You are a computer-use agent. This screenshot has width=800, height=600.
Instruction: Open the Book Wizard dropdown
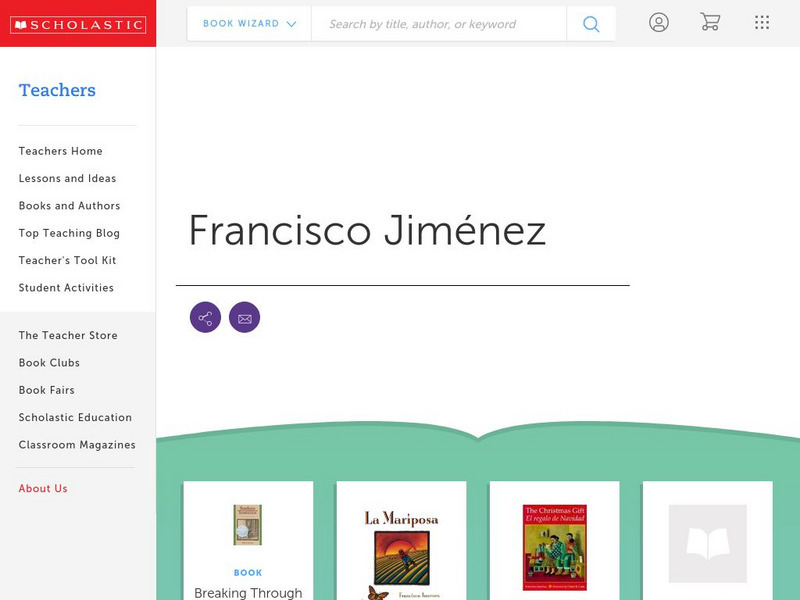point(247,22)
